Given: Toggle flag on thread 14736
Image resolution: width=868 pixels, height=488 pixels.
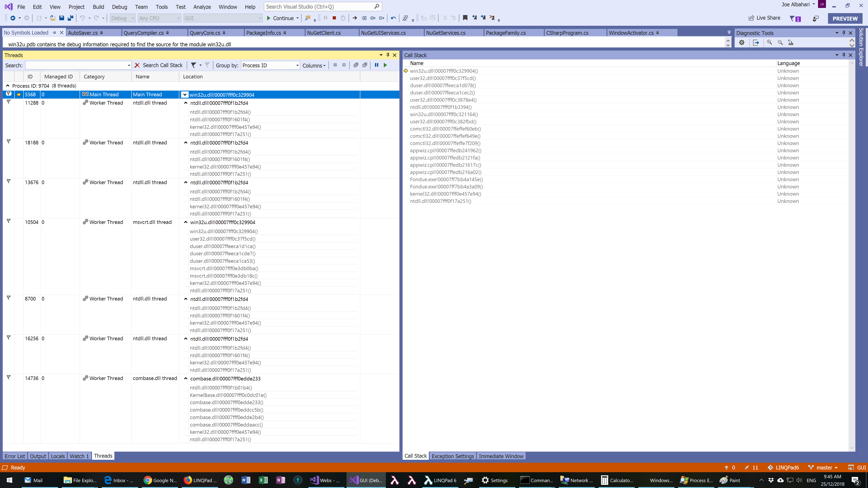Looking at the screenshot, I should [9, 377].
